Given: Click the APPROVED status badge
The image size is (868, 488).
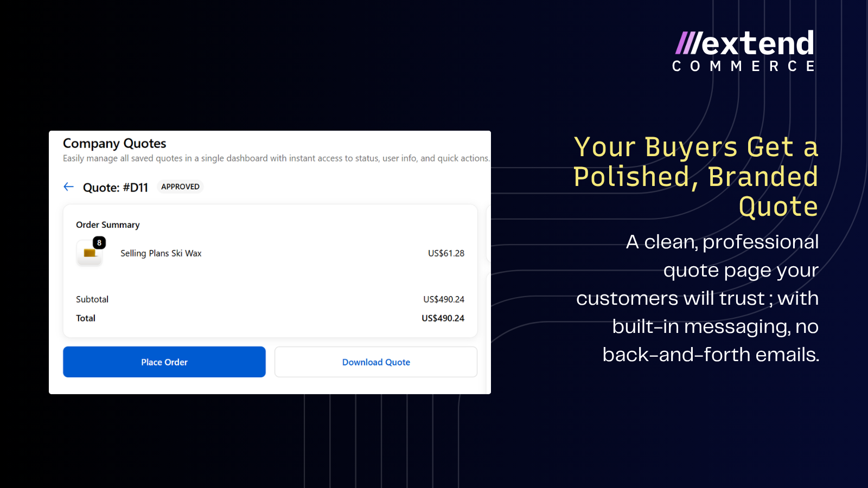Looking at the screenshot, I should coord(180,187).
